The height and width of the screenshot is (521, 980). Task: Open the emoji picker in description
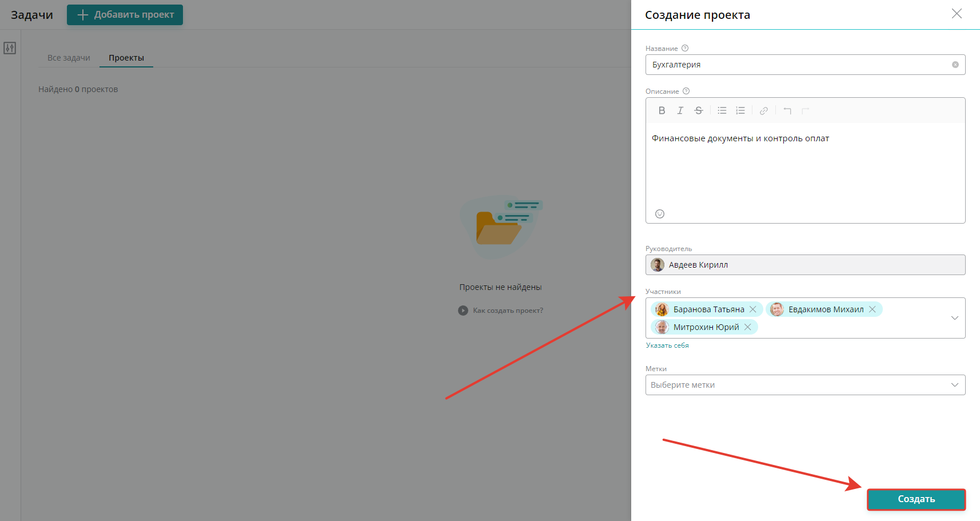tap(660, 214)
